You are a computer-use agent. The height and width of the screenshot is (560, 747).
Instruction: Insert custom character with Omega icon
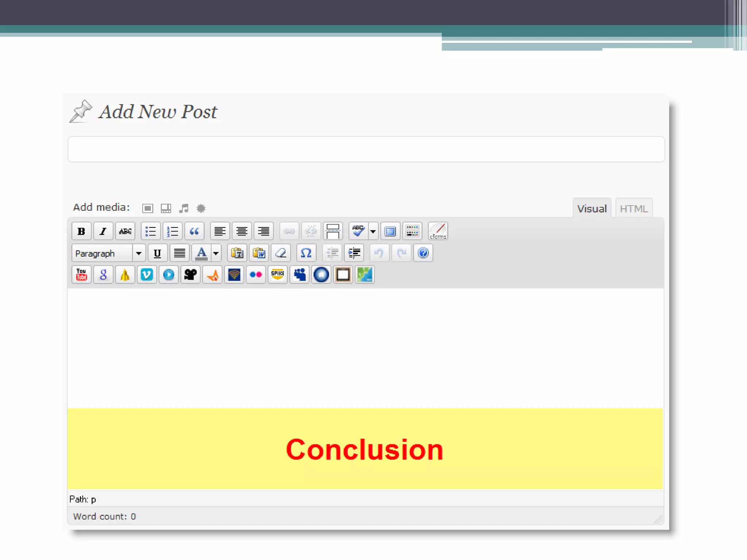(x=306, y=253)
